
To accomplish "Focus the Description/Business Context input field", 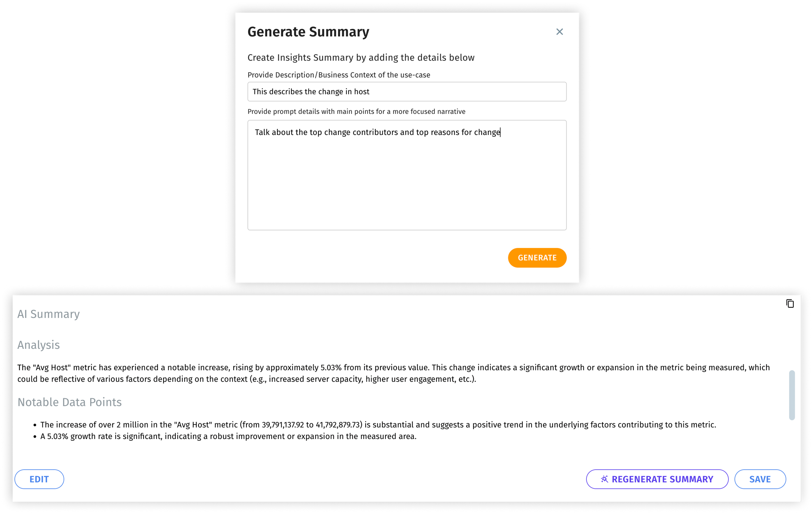I will coord(407,92).
